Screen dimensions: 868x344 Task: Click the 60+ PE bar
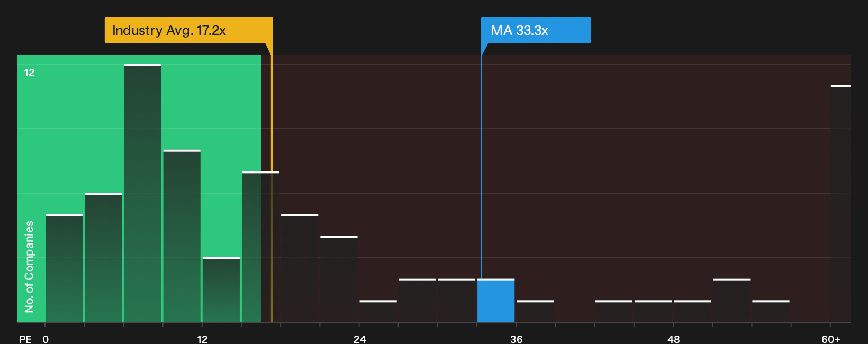(840, 204)
